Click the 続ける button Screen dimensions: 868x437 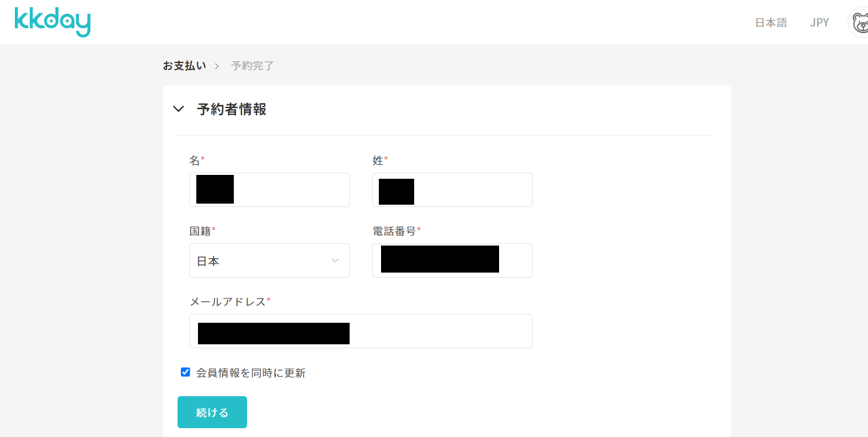[212, 412]
